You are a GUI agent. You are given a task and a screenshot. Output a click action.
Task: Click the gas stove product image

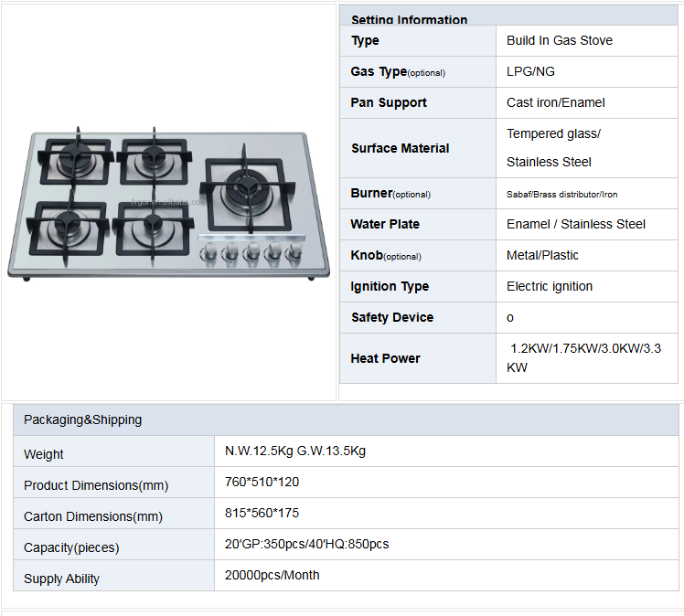pos(169,203)
